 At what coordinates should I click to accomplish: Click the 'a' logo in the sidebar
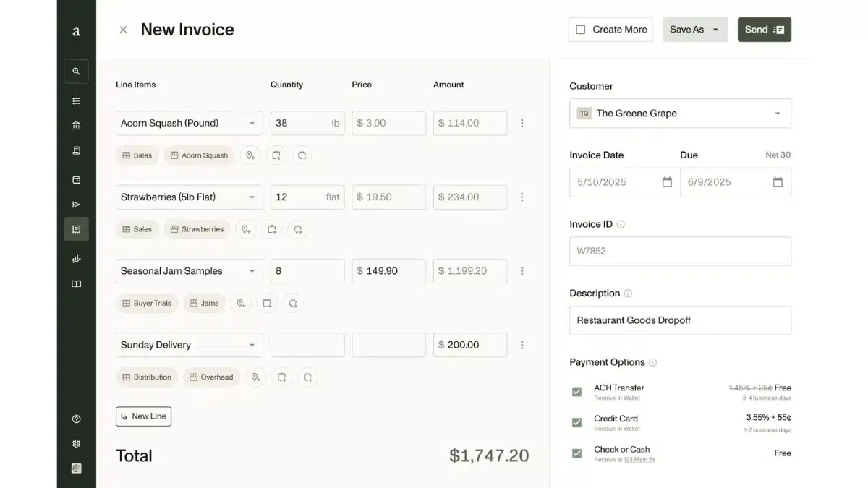[x=76, y=31]
